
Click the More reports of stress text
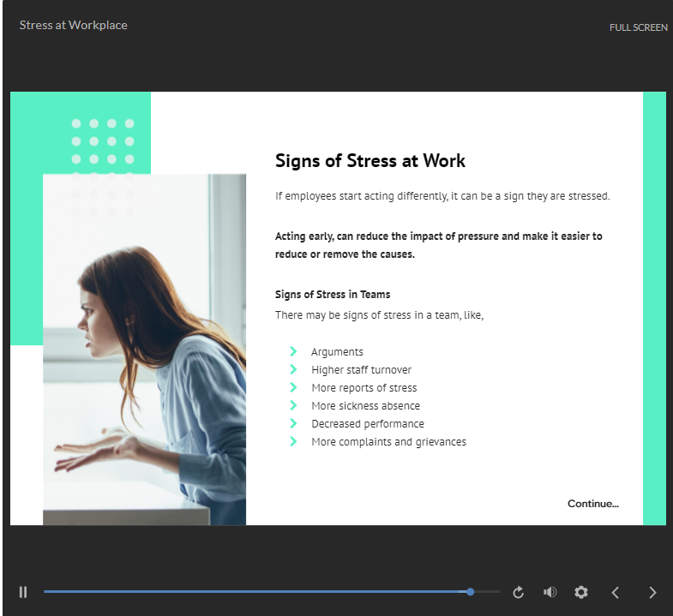click(364, 387)
